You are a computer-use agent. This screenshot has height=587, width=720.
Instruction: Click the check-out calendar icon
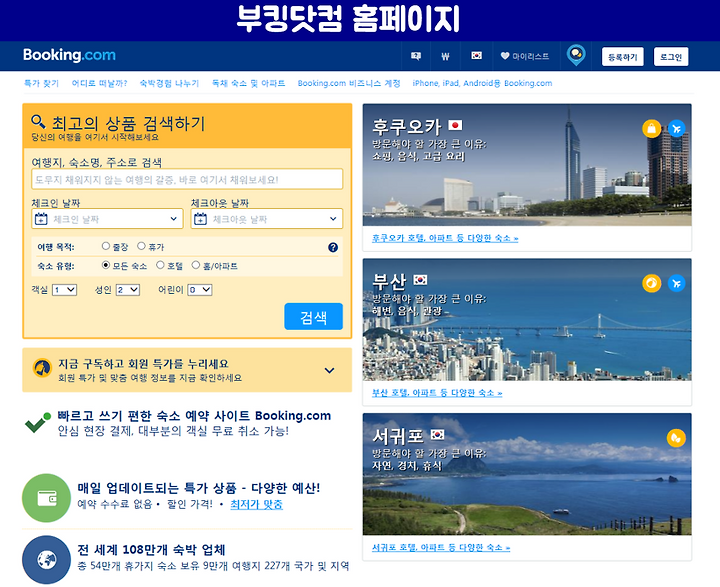click(x=200, y=219)
